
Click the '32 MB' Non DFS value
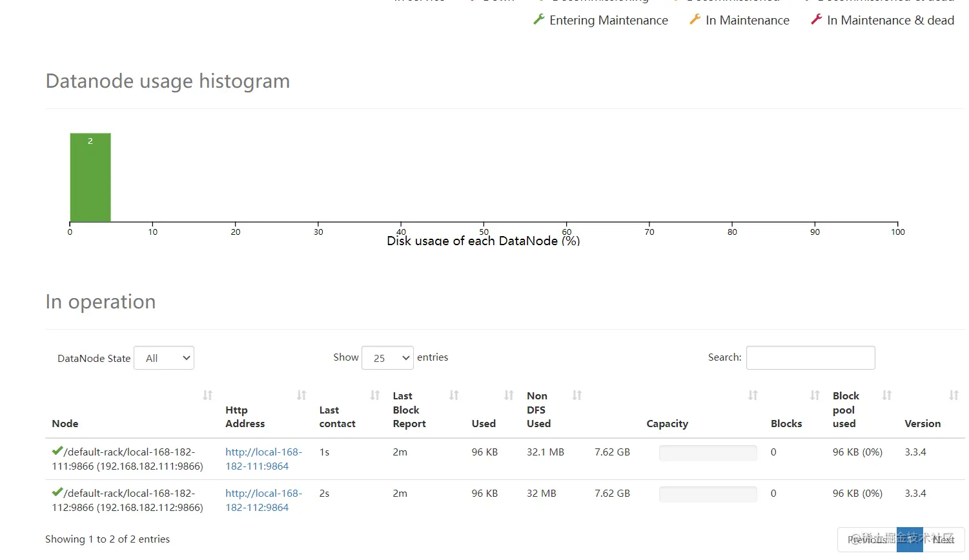click(541, 493)
